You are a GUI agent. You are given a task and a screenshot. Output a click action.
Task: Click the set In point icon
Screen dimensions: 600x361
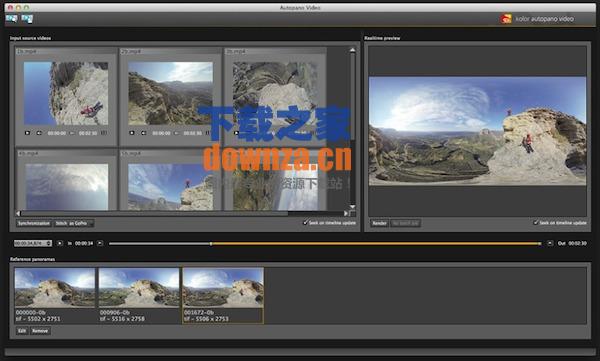pyautogui.click(x=60, y=243)
